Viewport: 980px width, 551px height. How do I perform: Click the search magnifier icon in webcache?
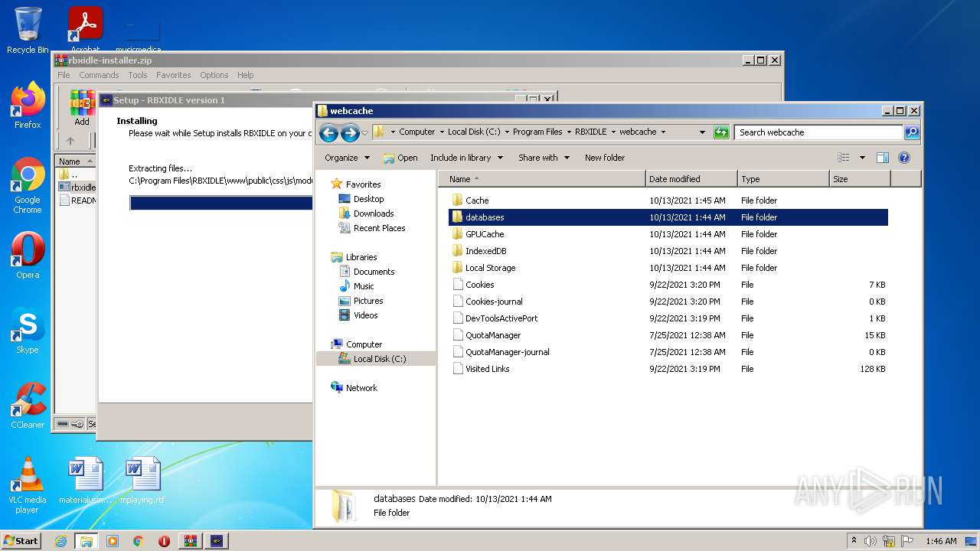911,132
